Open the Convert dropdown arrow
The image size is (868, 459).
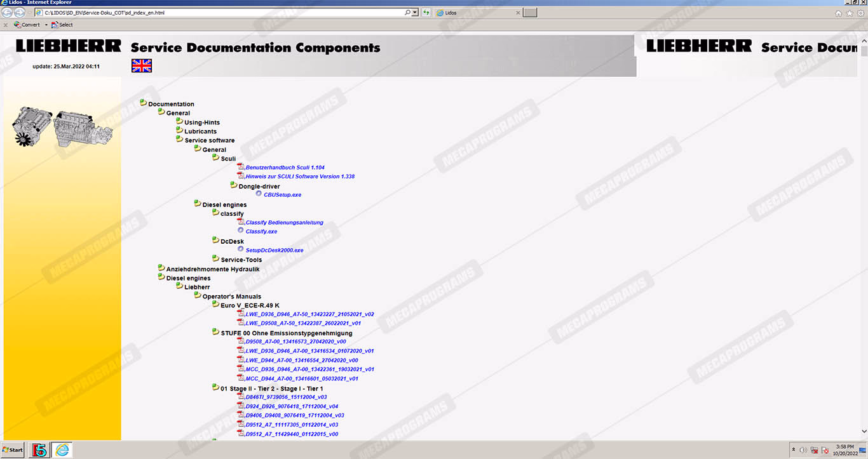pos(46,25)
